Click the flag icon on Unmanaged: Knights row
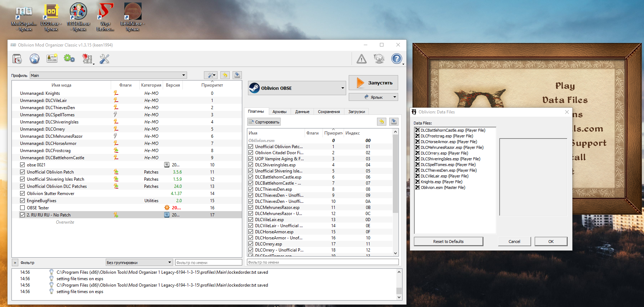The width and height of the screenshot is (644, 307). coord(116,93)
